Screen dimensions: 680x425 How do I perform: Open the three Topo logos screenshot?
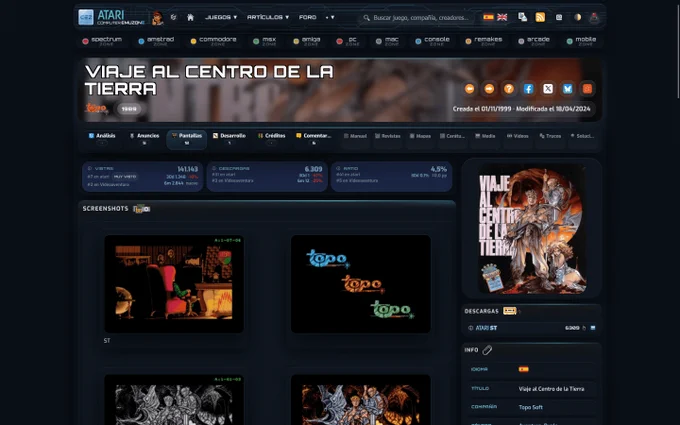pyautogui.click(x=361, y=284)
